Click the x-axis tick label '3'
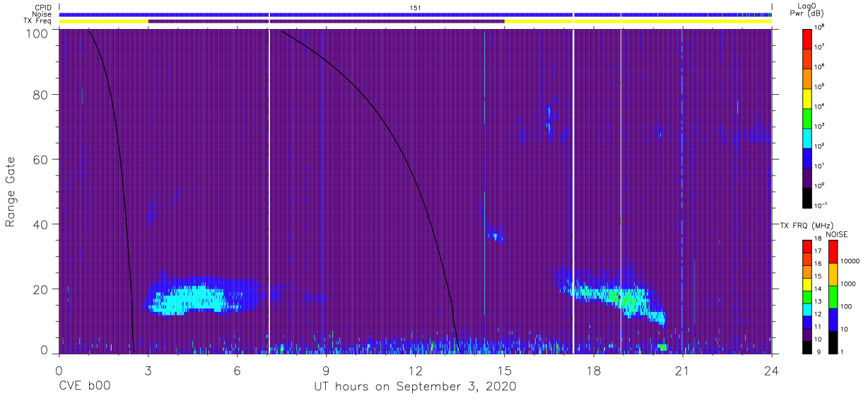Screen dimensions: 868x401 pyautogui.click(x=148, y=372)
